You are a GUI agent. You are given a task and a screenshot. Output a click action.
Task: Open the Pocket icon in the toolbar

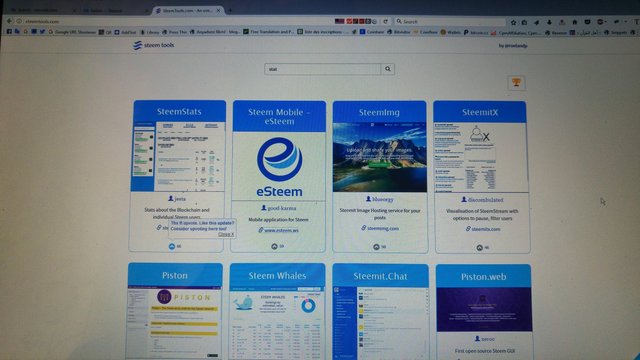tap(587, 22)
